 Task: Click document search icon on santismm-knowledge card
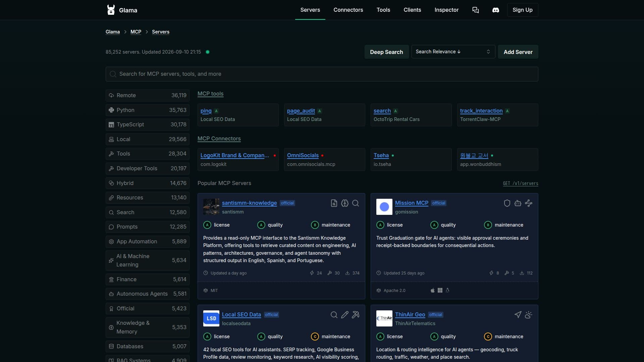click(334, 203)
